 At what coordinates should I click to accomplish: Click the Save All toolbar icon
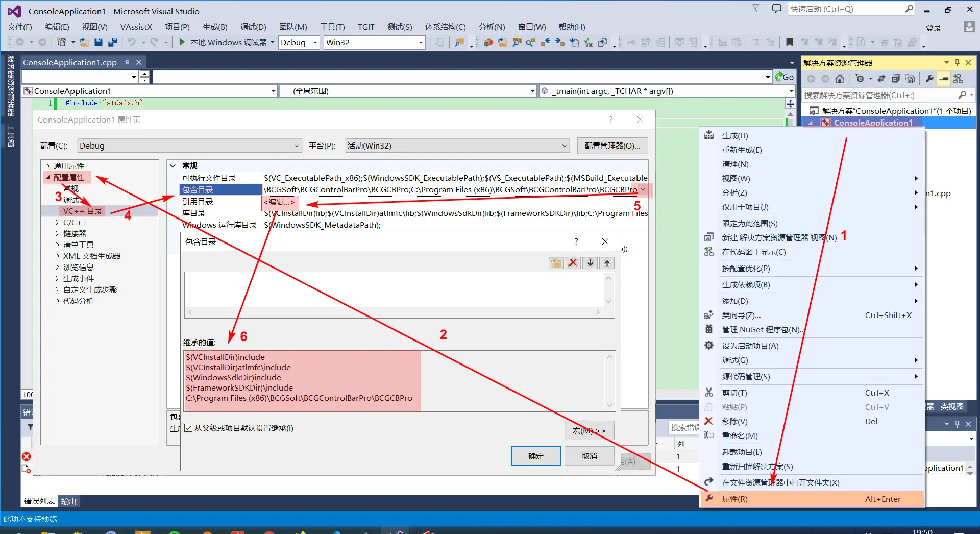pyautogui.click(x=113, y=42)
